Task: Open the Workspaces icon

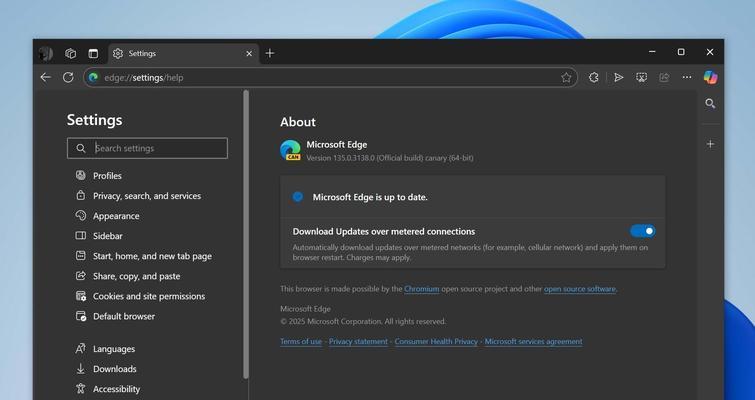Action: tap(71, 53)
